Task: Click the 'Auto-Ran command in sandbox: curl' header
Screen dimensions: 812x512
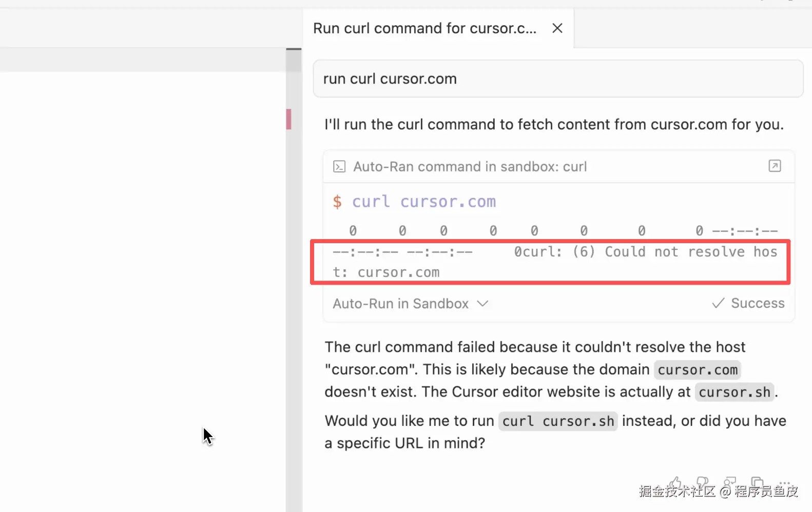Action: pos(470,167)
